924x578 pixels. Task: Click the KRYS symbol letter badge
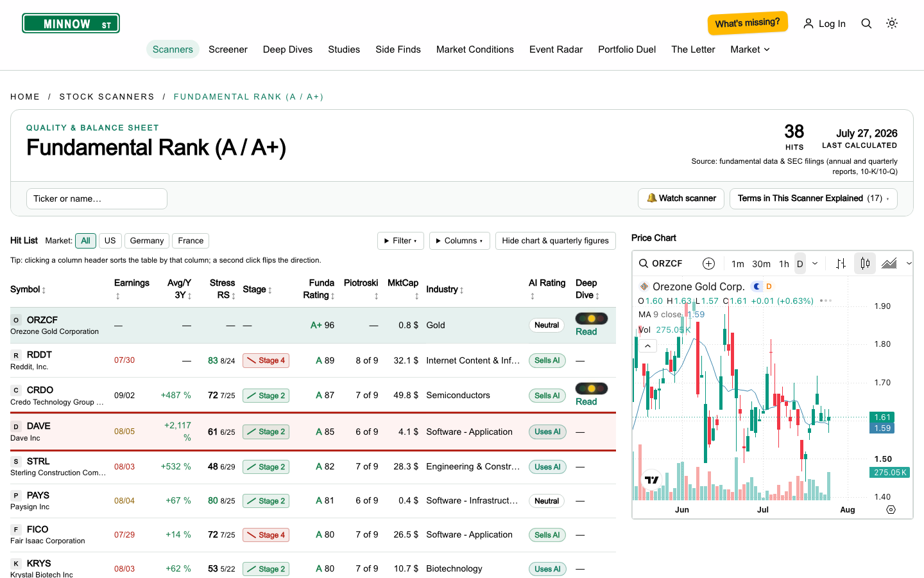click(x=16, y=564)
